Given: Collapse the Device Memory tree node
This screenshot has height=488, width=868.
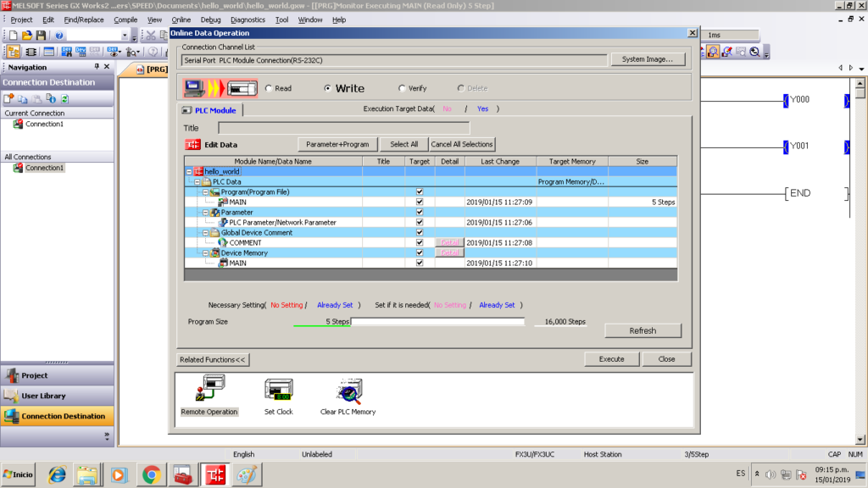Looking at the screenshot, I should tap(205, 252).
